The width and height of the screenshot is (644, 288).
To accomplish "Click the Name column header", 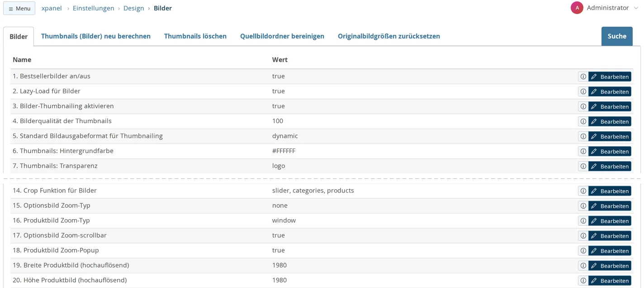I will pyautogui.click(x=22, y=60).
